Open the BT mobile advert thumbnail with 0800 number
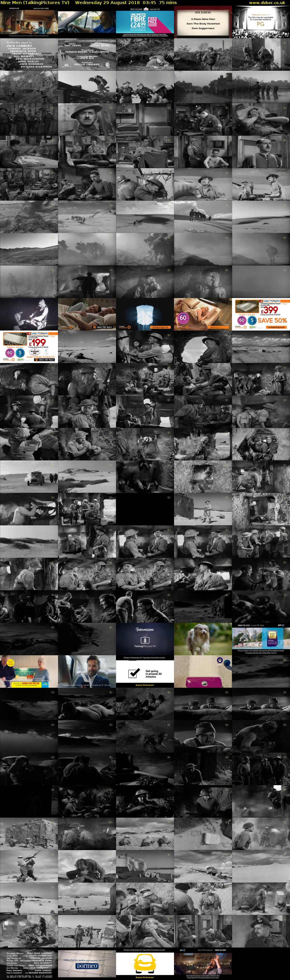Image resolution: width=290 pixels, height=980 pixels. [x=261, y=639]
